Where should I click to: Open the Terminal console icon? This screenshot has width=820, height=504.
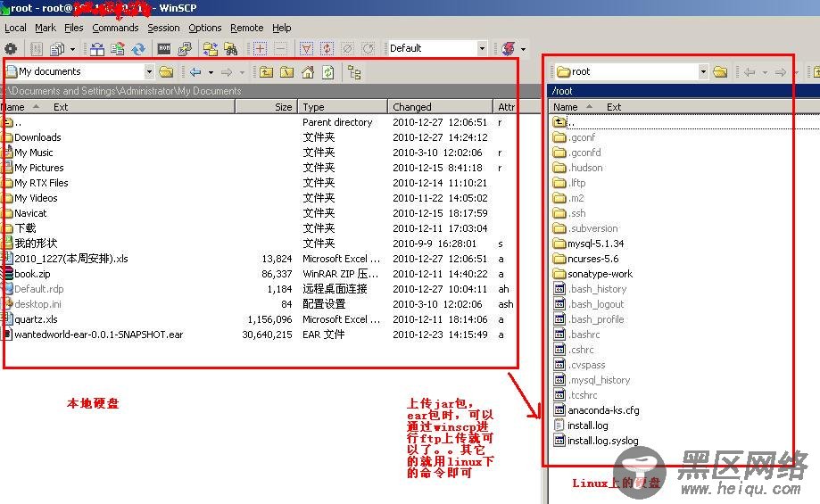point(164,49)
